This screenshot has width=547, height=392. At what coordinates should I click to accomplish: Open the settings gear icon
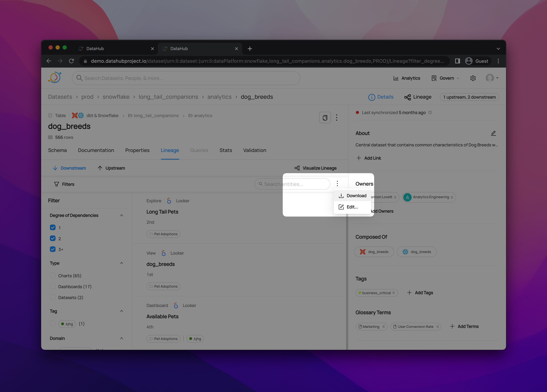[x=473, y=78]
